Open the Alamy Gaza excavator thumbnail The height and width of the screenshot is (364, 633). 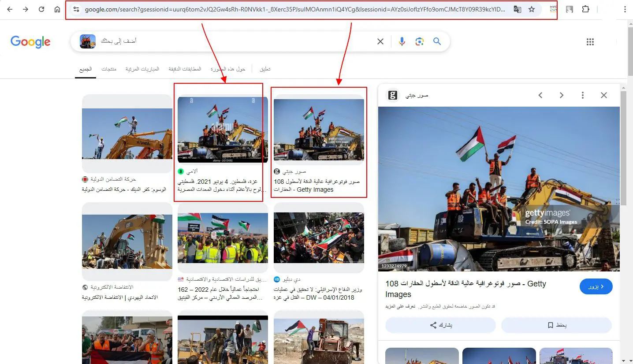[223, 130]
